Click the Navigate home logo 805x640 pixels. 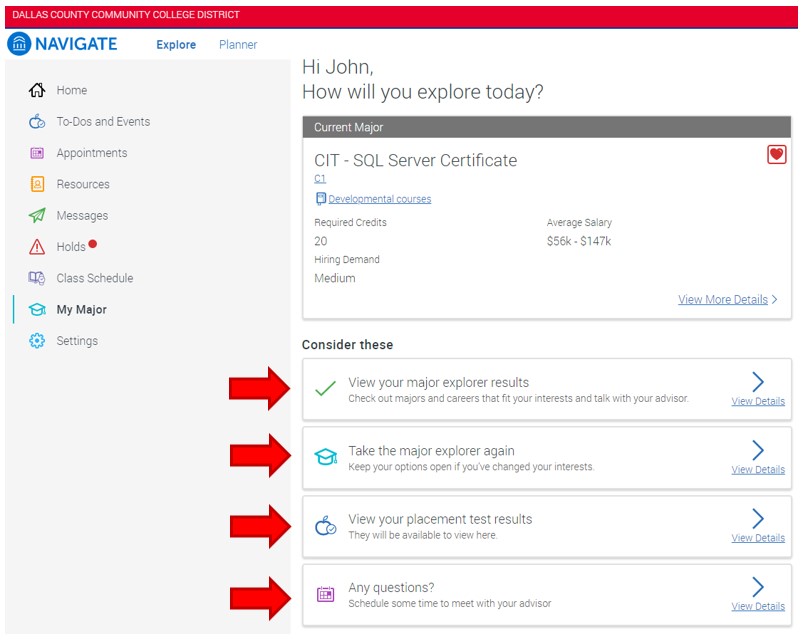tap(19, 43)
